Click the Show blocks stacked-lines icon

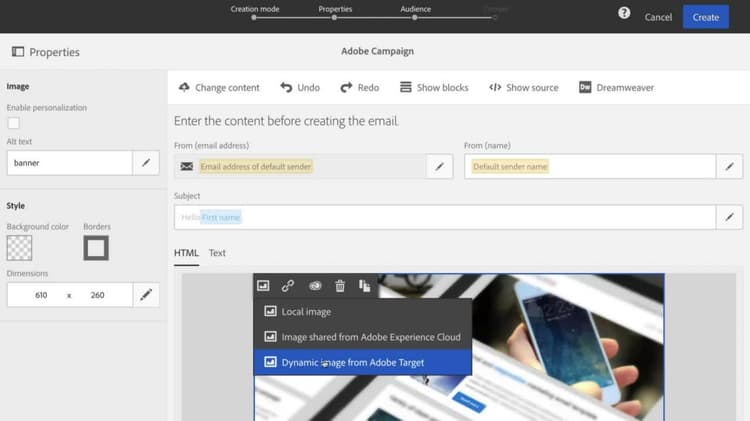406,87
